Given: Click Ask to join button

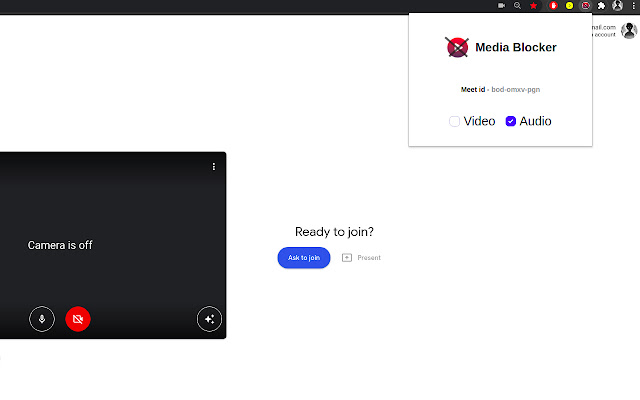Looking at the screenshot, I should click(x=304, y=258).
